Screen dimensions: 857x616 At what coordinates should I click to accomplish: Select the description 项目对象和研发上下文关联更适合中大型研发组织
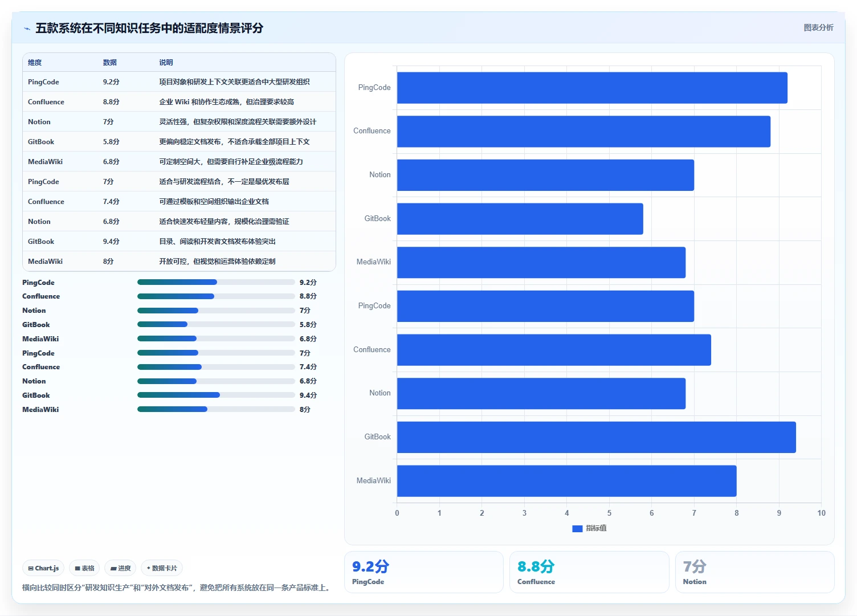[x=234, y=82]
